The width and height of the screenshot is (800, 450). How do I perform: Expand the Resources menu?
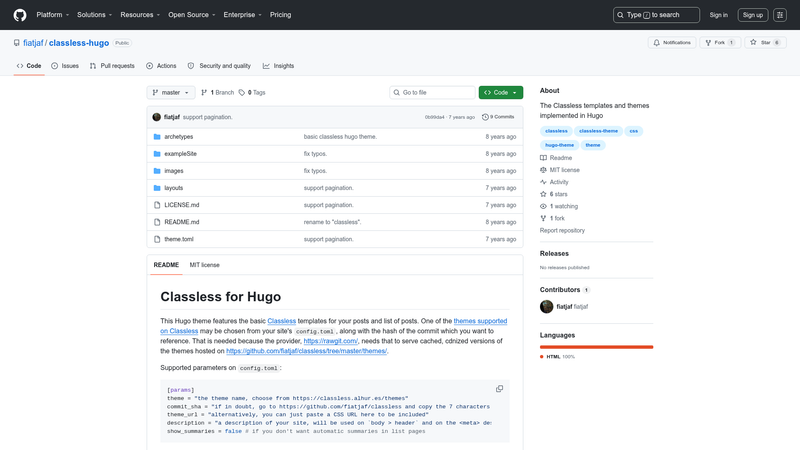(140, 15)
